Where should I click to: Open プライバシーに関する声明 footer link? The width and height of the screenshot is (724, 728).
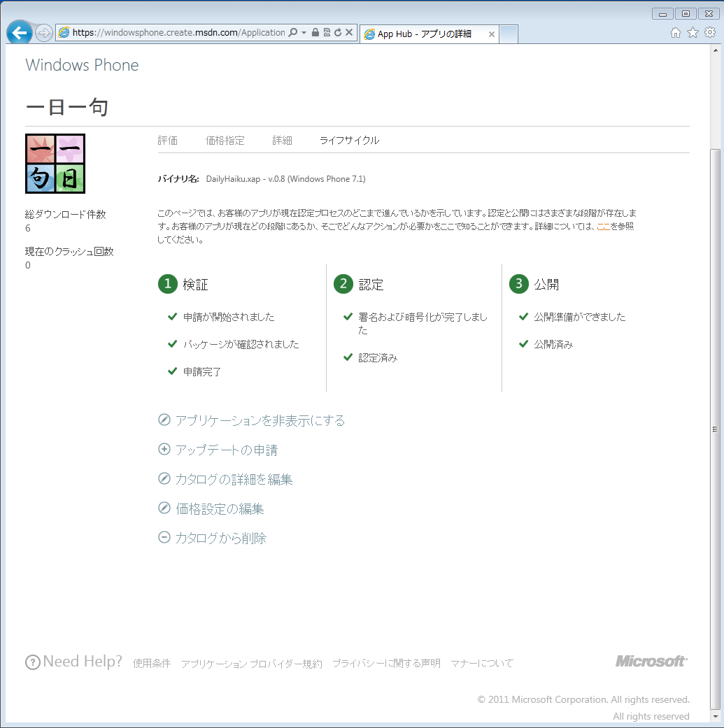click(x=386, y=664)
